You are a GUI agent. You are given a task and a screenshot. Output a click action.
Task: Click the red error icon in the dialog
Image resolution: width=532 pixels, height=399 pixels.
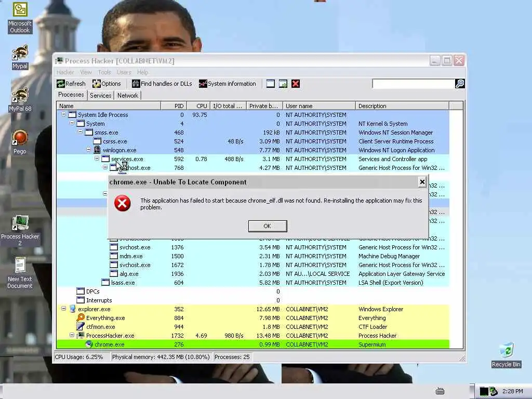123,203
